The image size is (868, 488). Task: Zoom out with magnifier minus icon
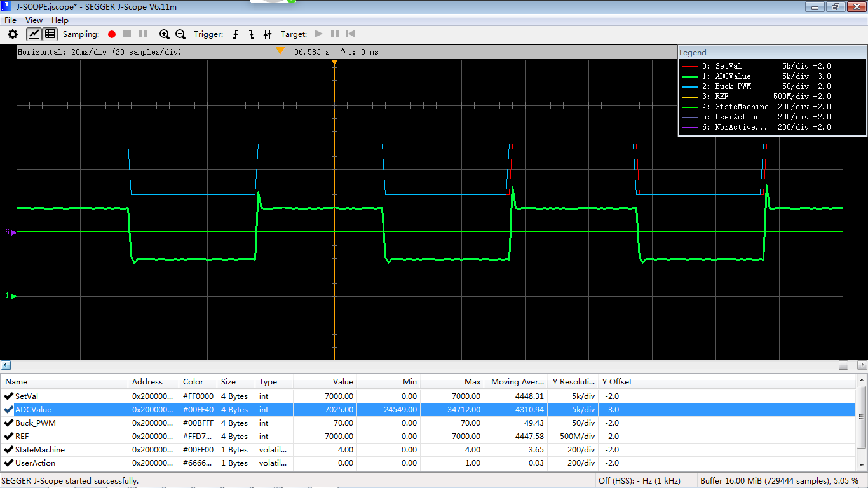180,34
